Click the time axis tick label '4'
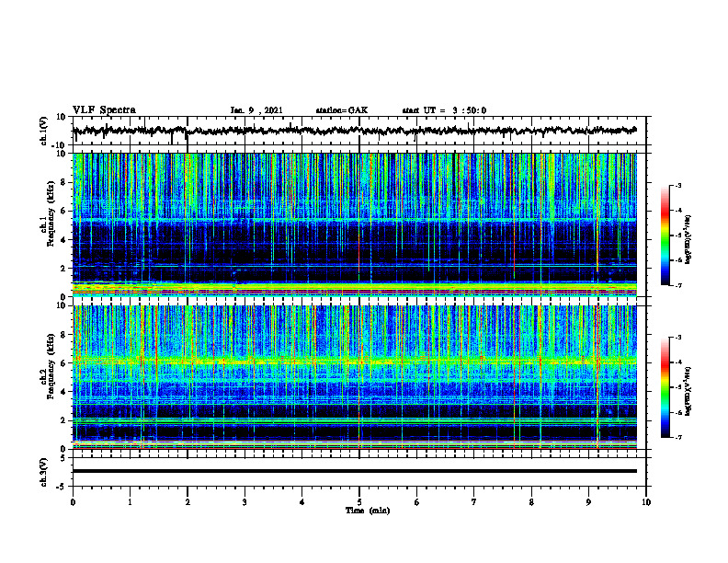 point(302,502)
